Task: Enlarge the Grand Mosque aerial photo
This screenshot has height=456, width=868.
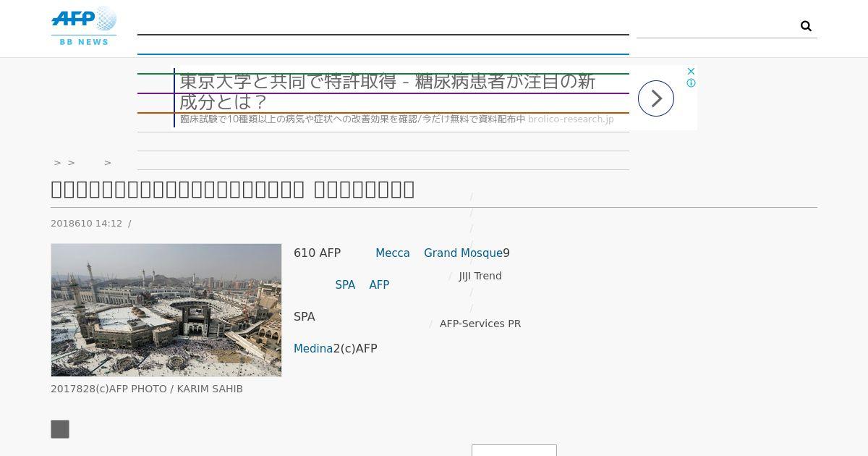Action: click(x=166, y=310)
